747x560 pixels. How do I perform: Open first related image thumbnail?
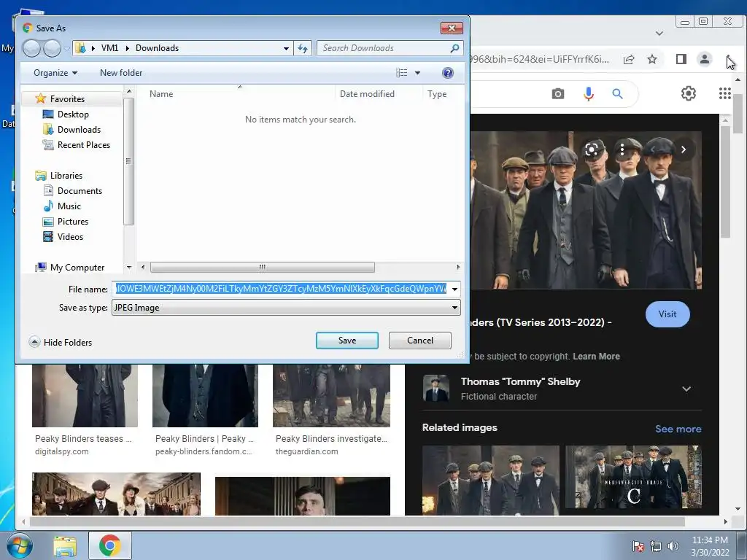coord(491,480)
